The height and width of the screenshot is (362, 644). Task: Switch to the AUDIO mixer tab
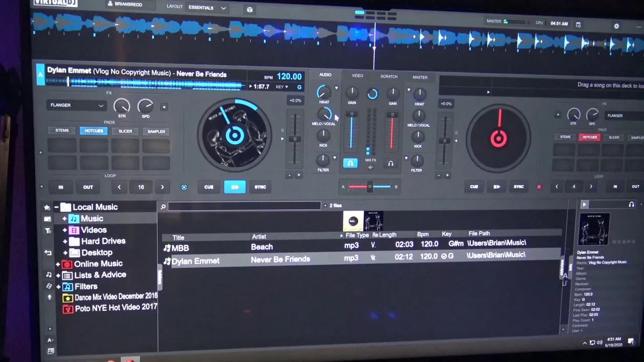[325, 74]
